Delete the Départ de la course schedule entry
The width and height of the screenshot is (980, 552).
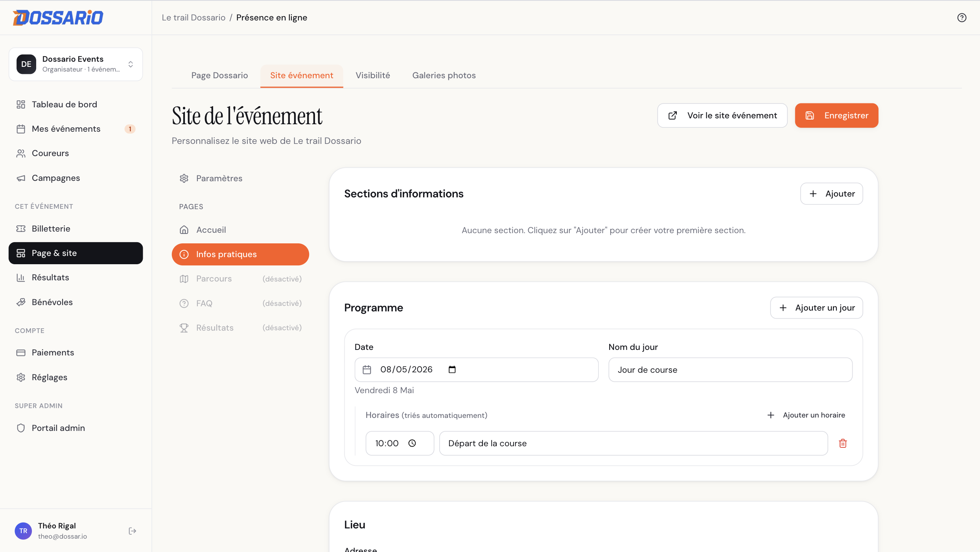pos(843,443)
